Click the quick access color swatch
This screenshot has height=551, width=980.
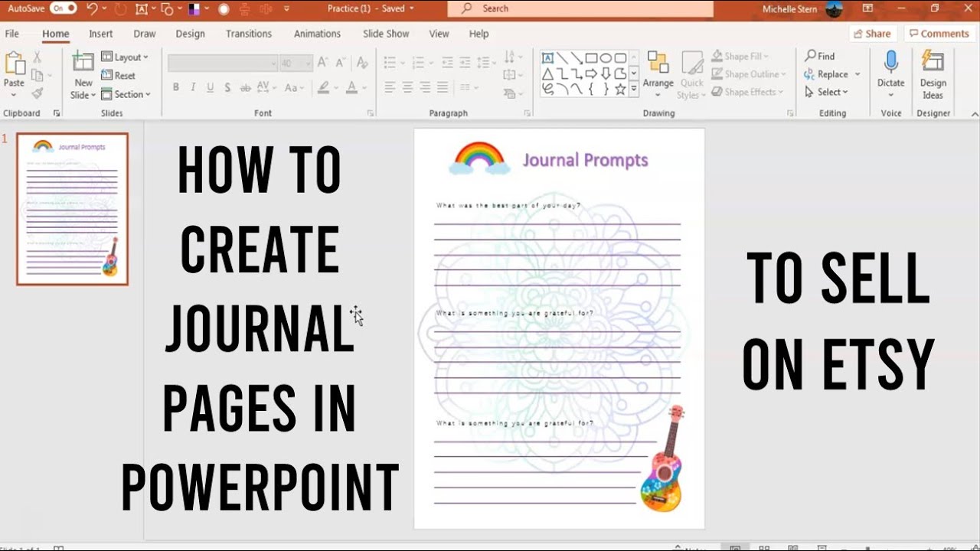[x=194, y=9]
